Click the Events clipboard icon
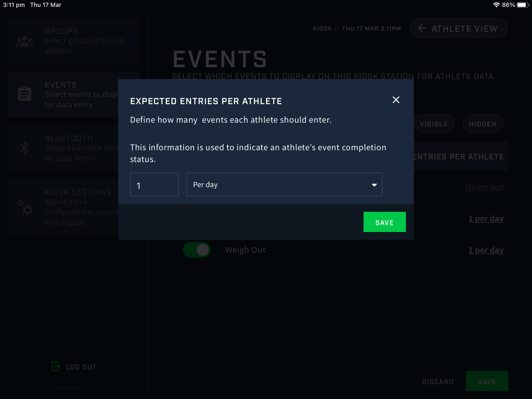The height and width of the screenshot is (399, 532). pyautogui.click(x=25, y=94)
